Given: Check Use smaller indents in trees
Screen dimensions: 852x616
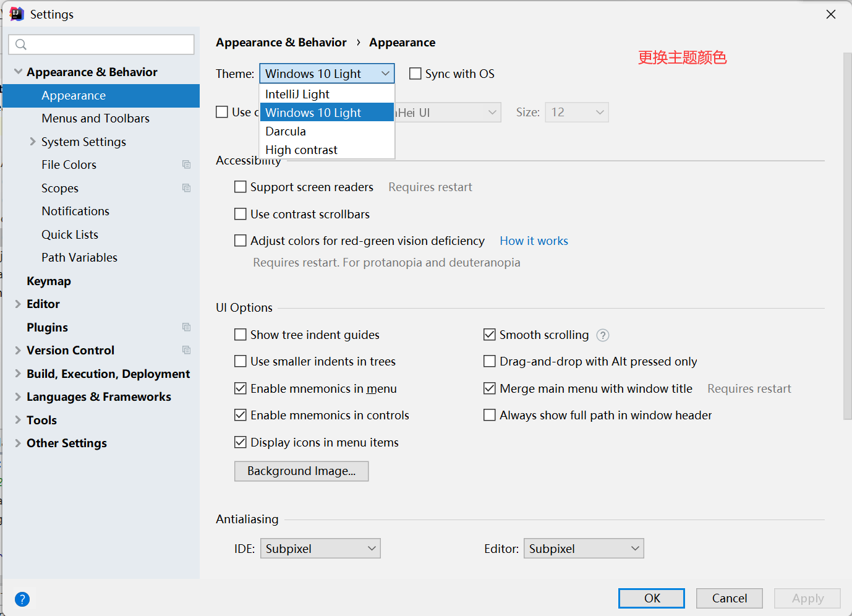Looking at the screenshot, I should click(241, 361).
